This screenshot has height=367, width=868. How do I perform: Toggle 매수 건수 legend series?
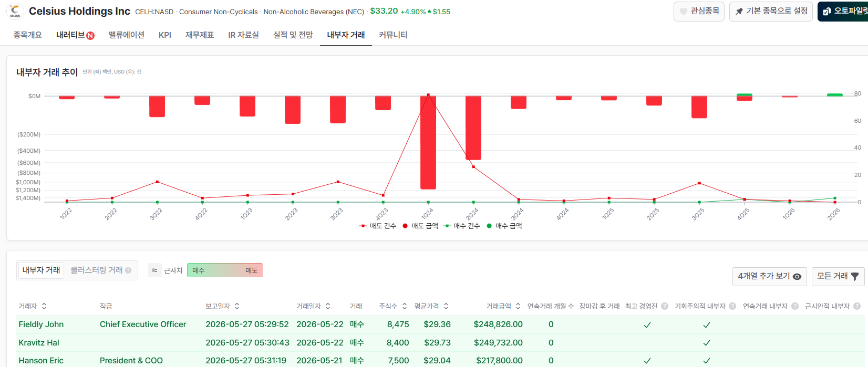coord(461,226)
